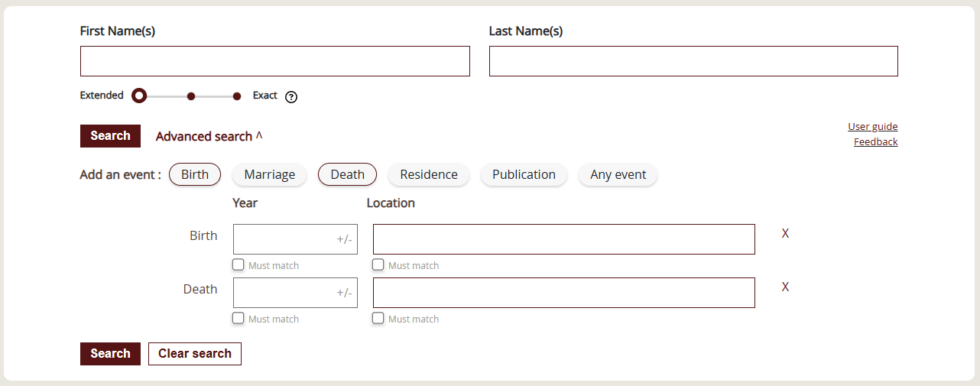Check Must match under Birth location
980x386 pixels.
tap(378, 264)
